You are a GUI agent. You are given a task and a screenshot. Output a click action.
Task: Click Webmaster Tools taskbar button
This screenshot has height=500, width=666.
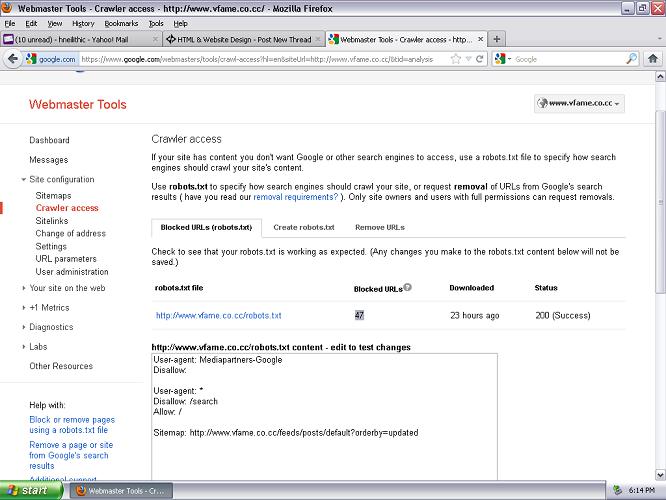pos(123,491)
